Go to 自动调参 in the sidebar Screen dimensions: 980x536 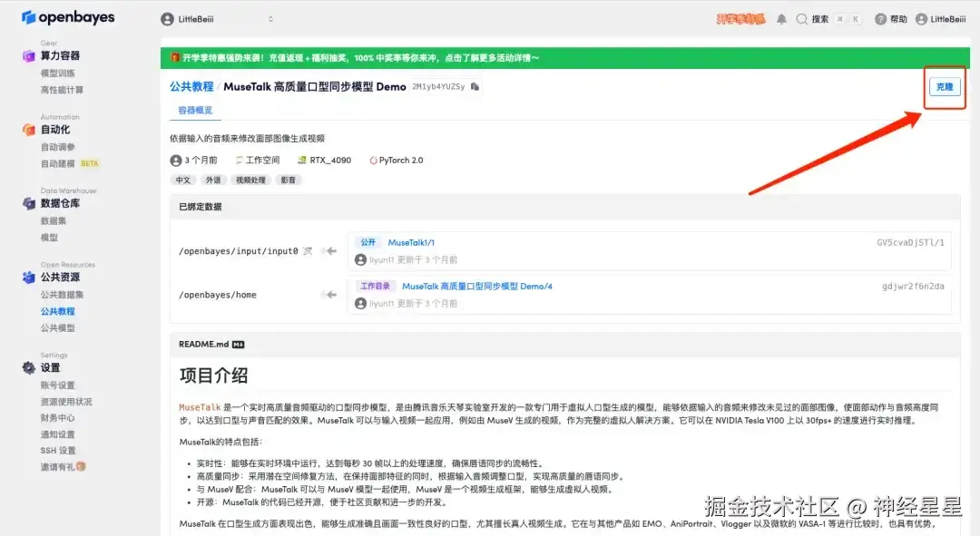click(x=57, y=148)
